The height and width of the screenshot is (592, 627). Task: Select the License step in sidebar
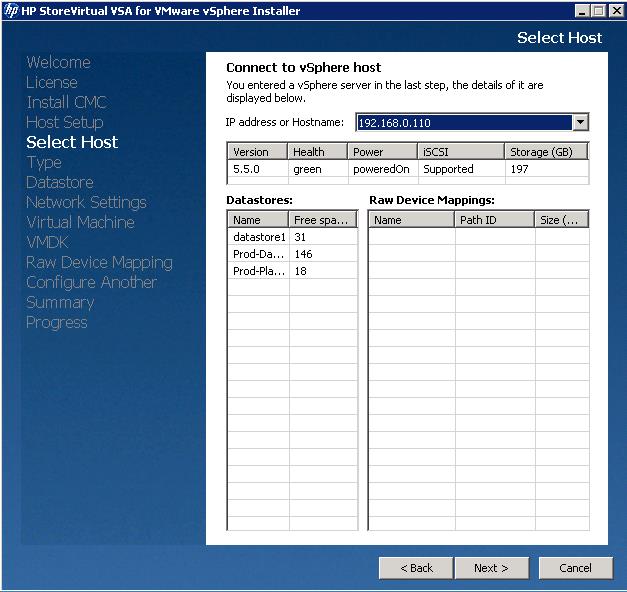(x=52, y=82)
